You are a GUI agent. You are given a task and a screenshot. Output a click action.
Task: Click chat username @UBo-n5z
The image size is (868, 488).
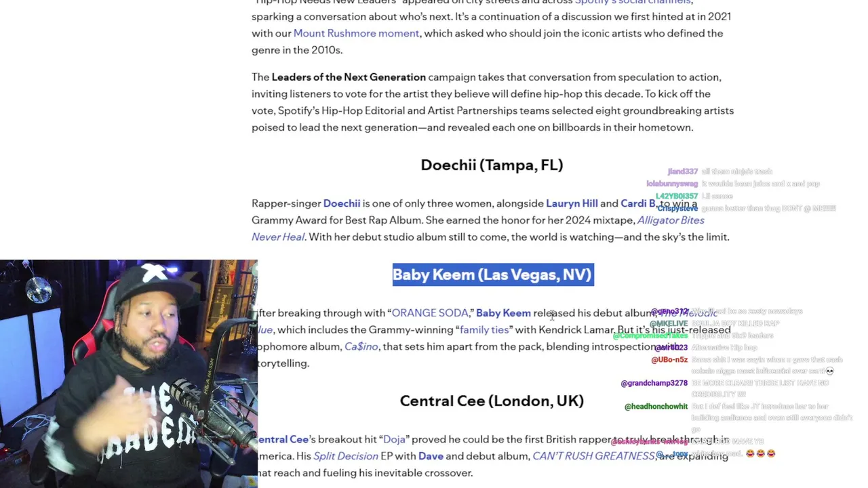pyautogui.click(x=669, y=360)
